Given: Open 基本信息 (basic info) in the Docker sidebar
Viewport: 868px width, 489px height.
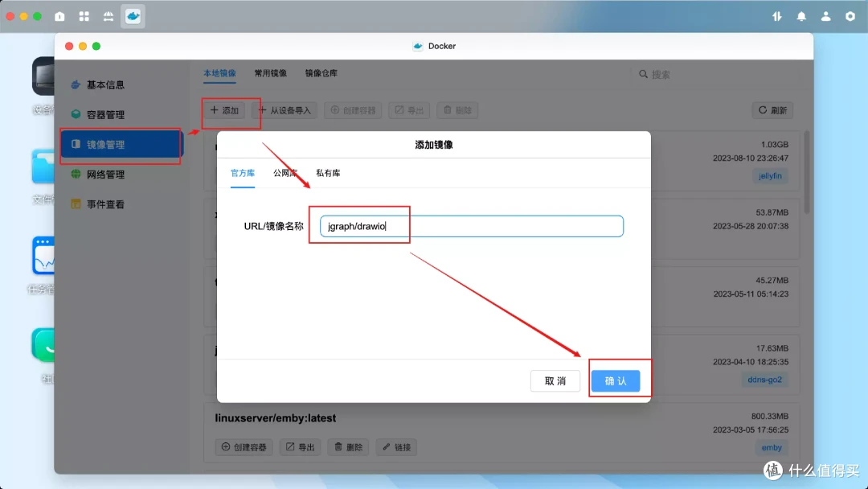Looking at the screenshot, I should (x=104, y=84).
